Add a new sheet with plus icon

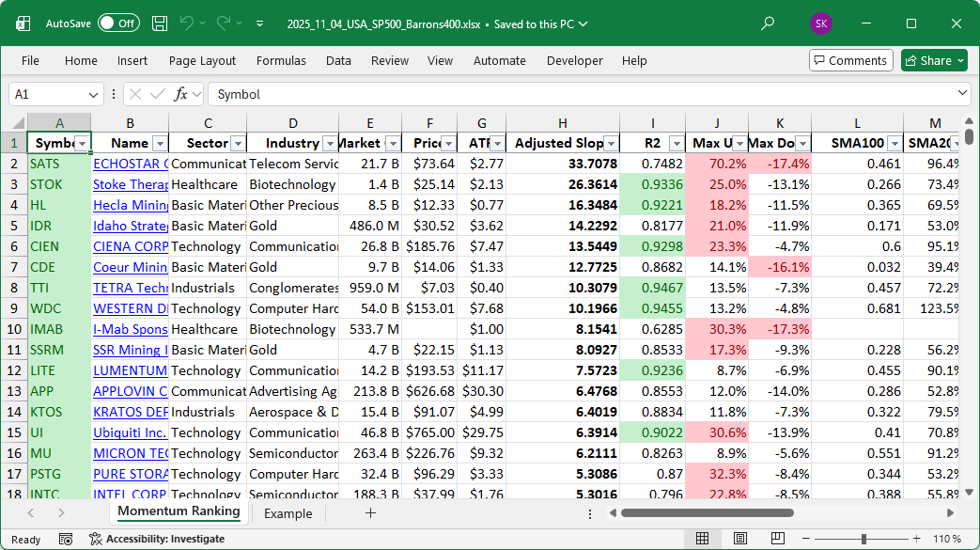[370, 513]
